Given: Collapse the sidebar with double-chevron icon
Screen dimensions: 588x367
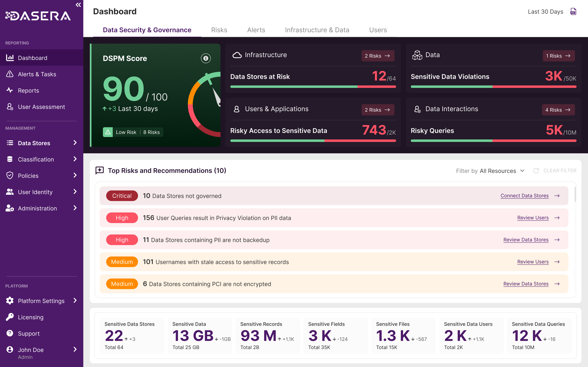Looking at the screenshot, I should 78,5.
